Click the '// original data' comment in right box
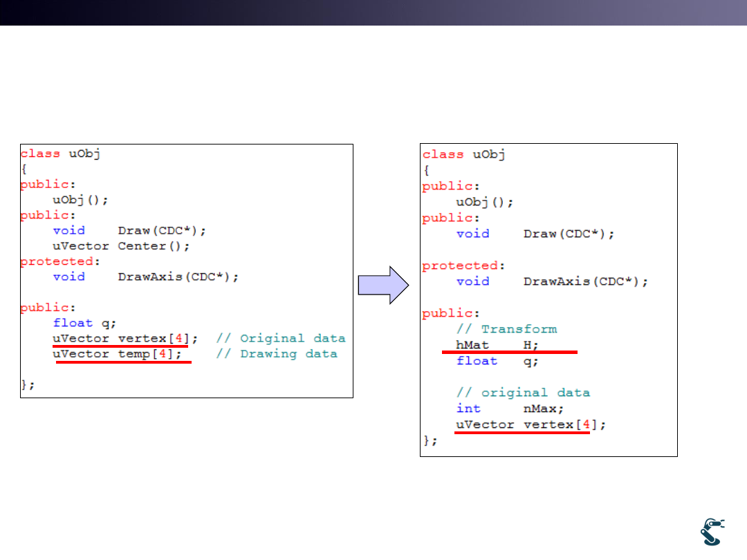The image size is (747, 560). [x=523, y=392]
